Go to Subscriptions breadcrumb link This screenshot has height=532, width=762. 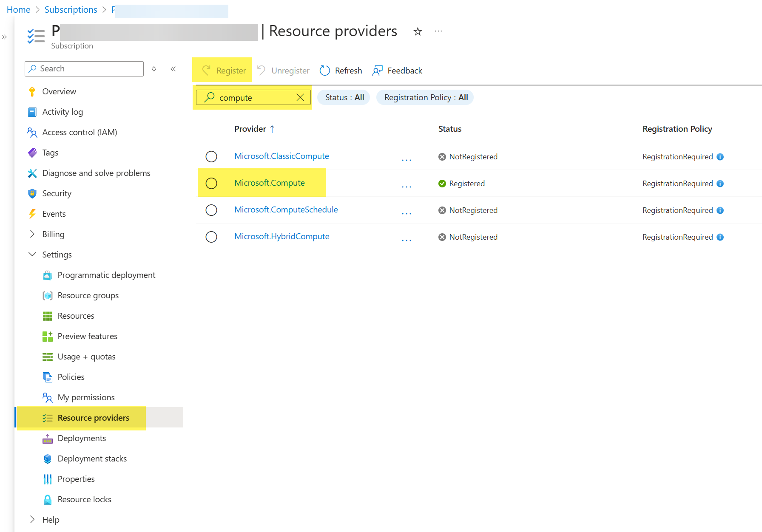[71, 9]
